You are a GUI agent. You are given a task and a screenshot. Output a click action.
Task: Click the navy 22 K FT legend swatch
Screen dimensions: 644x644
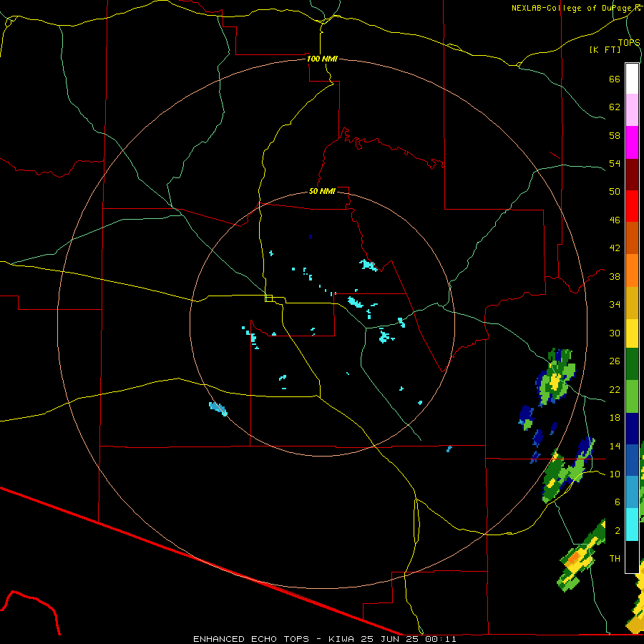coord(632,429)
